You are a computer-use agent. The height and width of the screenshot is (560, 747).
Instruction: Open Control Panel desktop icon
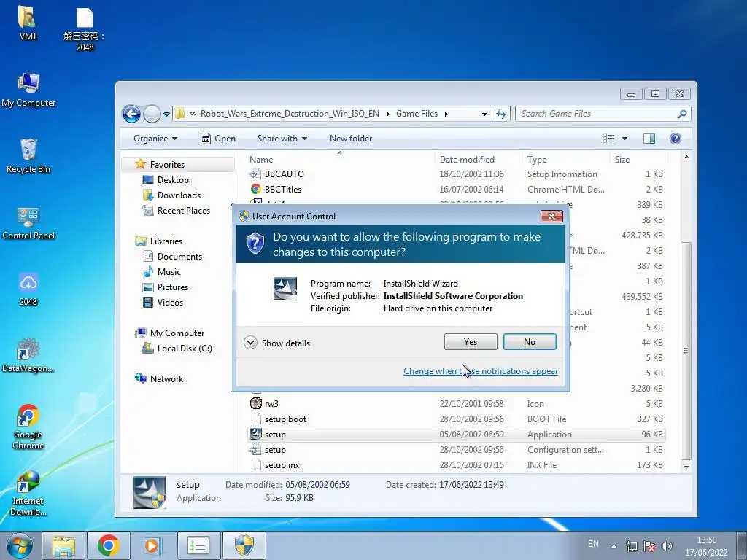tap(28, 223)
